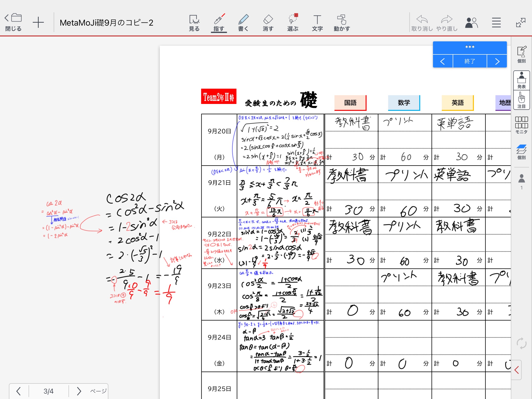Expand the red side panel chevron
This screenshot has height=399, width=532.
click(x=517, y=370)
